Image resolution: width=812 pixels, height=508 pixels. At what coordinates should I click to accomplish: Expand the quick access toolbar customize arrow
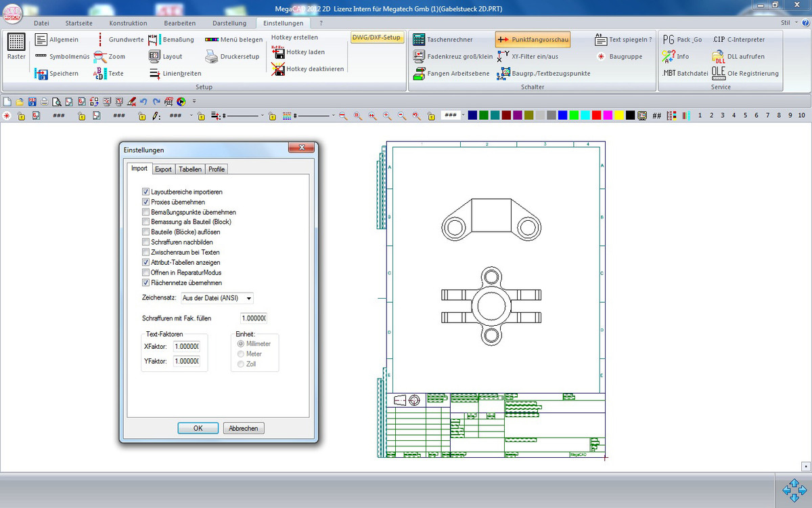pos(194,102)
